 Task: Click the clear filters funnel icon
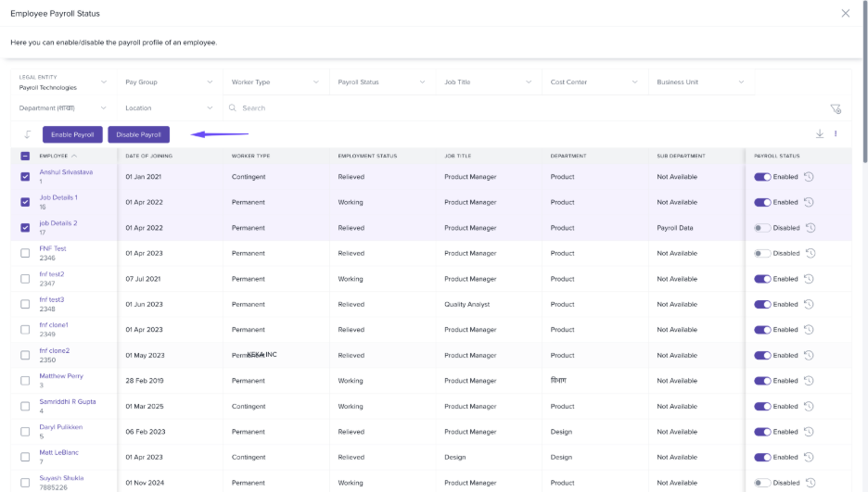836,109
